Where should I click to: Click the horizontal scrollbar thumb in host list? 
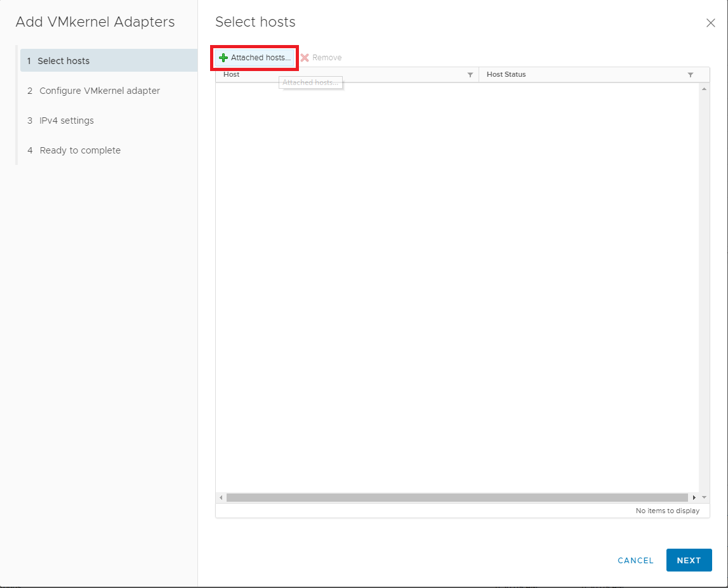click(x=457, y=498)
